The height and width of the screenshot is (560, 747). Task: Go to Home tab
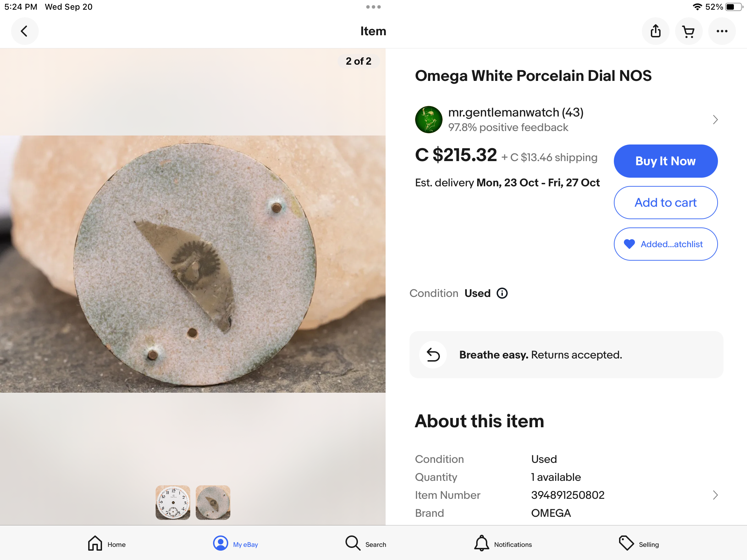click(x=107, y=543)
